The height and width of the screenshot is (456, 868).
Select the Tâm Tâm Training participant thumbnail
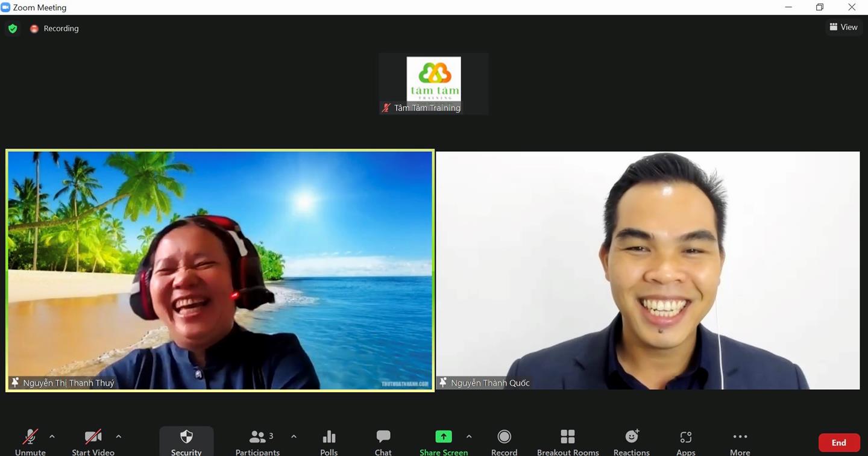pyautogui.click(x=433, y=84)
